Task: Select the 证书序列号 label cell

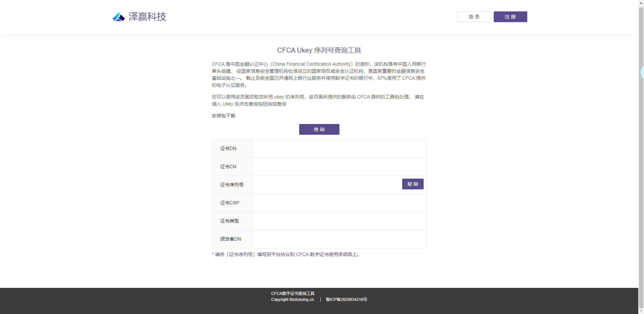Action: tap(232, 185)
